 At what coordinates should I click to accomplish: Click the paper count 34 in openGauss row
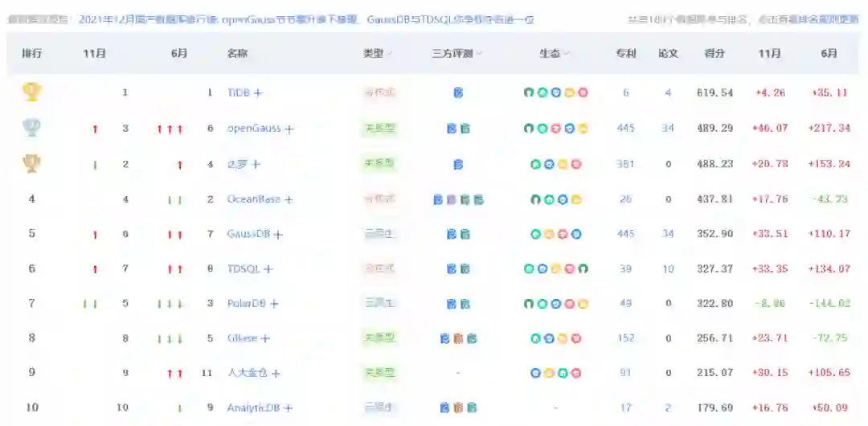coord(668,129)
